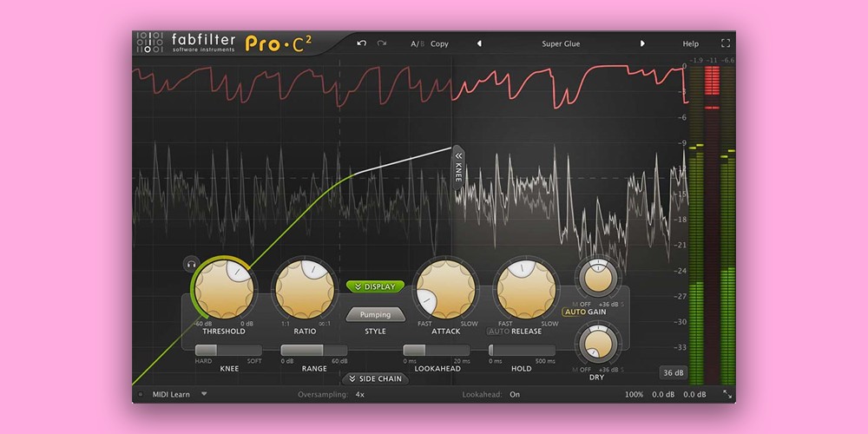Toggle the A/B state switch

click(x=416, y=43)
